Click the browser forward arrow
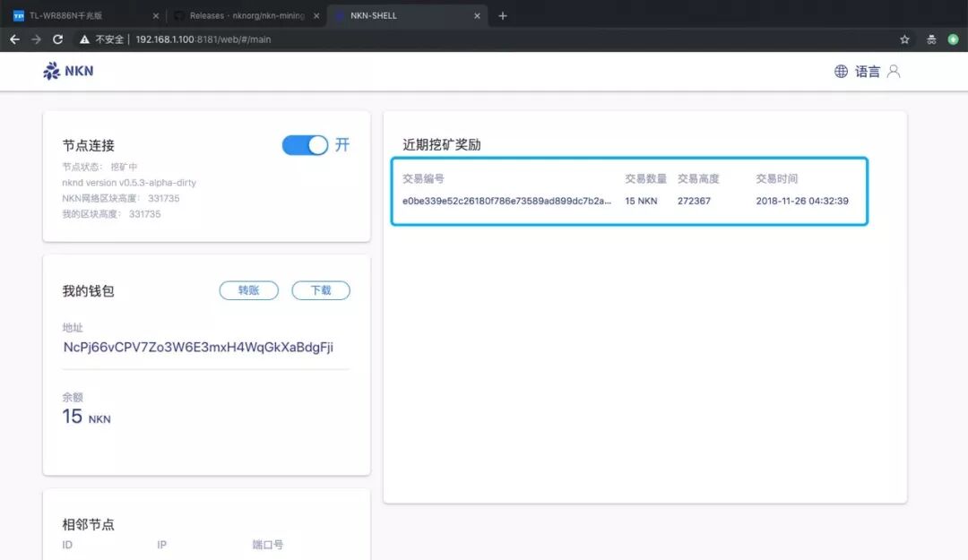This screenshot has width=968, height=560. (x=37, y=39)
